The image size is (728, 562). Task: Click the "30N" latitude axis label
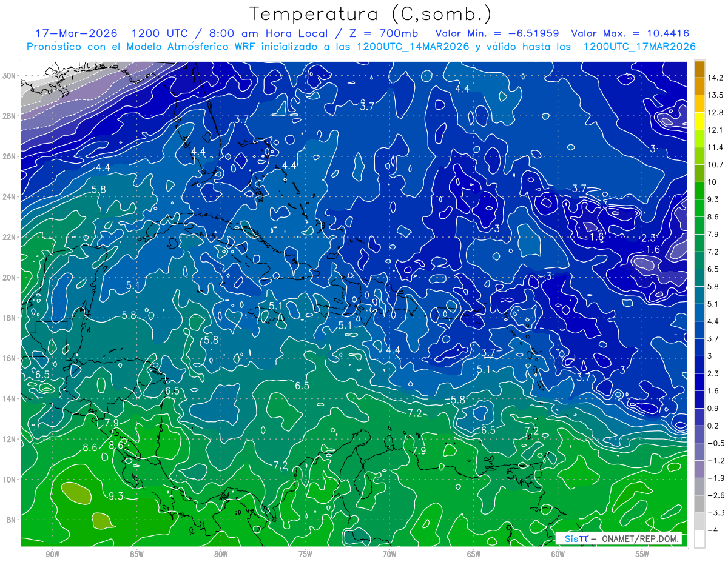pos(10,76)
